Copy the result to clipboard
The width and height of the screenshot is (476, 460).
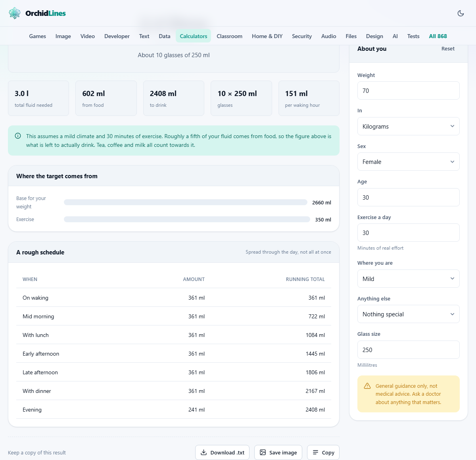tap(323, 452)
